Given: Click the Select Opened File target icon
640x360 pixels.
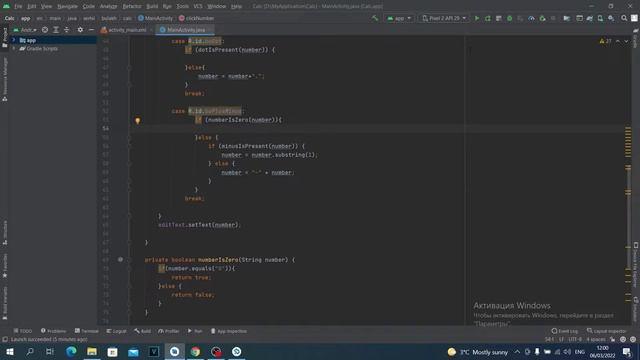Looking at the screenshot, I should click(x=45, y=30).
